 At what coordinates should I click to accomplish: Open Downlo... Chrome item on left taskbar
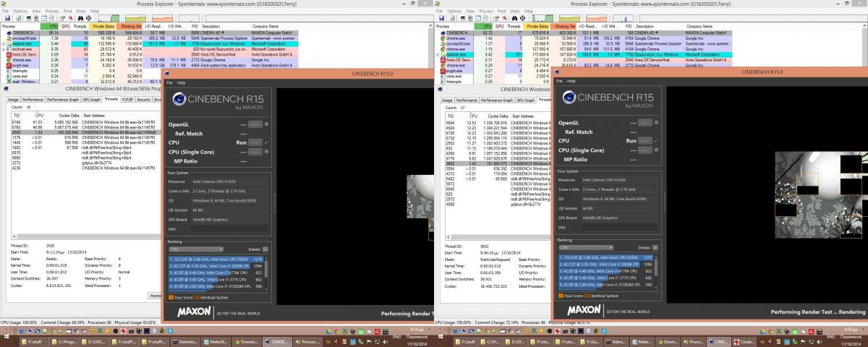click(247, 341)
